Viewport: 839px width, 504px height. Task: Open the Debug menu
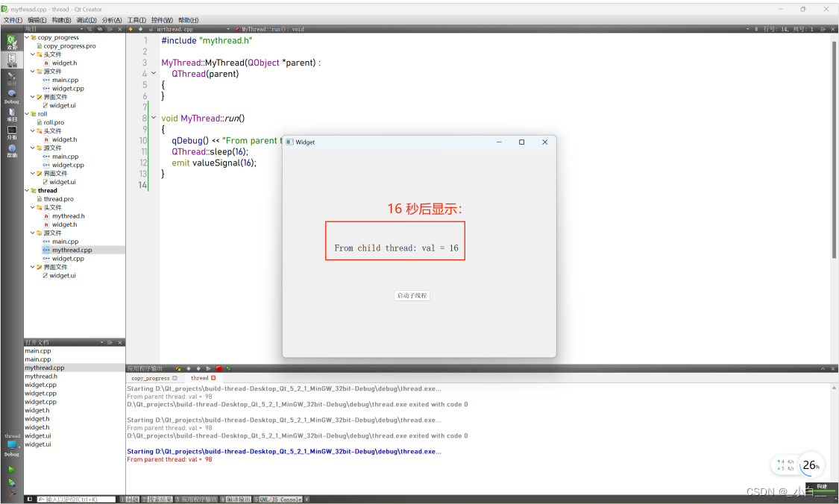coord(87,20)
